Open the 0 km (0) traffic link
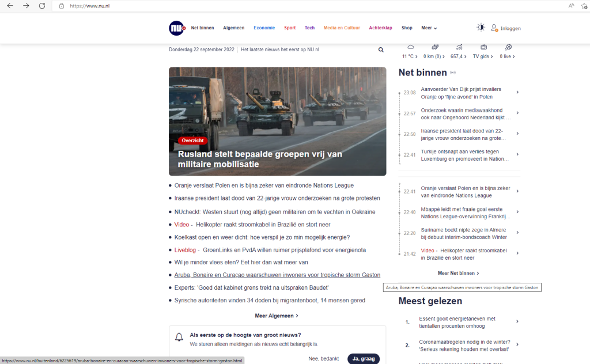Viewport: 590px width, 364px height. [434, 56]
